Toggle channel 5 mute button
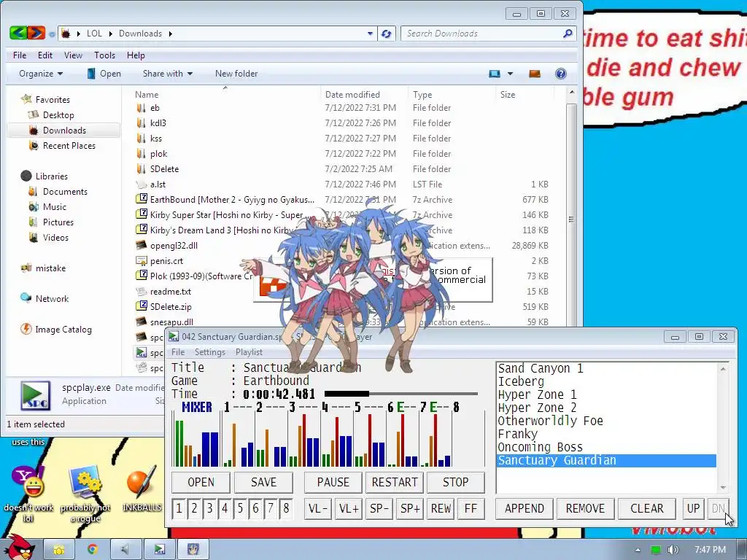747x560 pixels. pos(240,508)
